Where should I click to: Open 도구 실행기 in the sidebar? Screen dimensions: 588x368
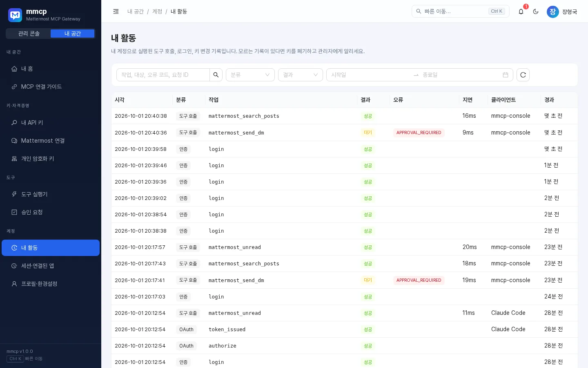point(51,194)
